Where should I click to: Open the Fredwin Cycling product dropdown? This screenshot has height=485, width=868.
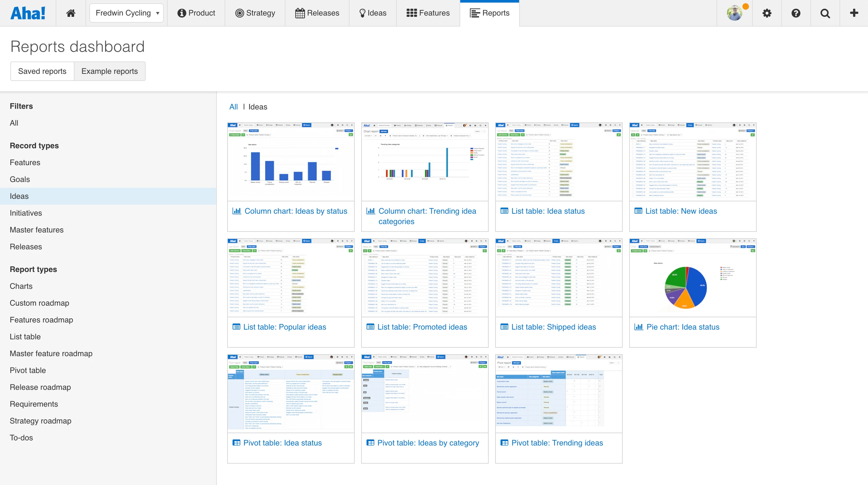(x=126, y=13)
